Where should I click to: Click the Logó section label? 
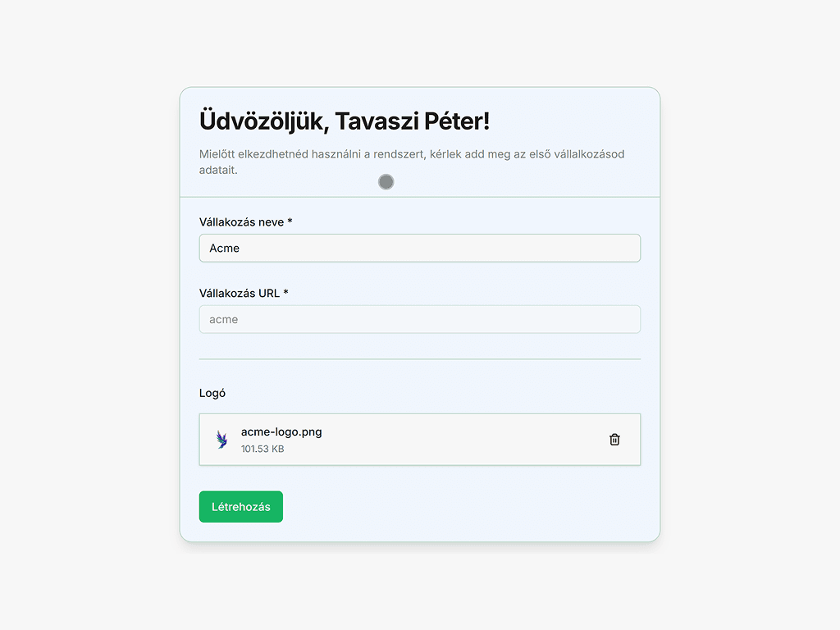(212, 393)
